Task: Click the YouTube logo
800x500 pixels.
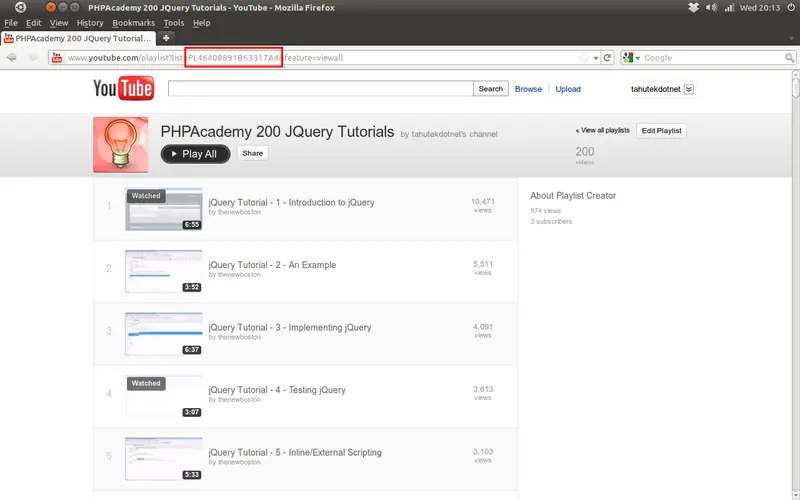Action: (123, 88)
